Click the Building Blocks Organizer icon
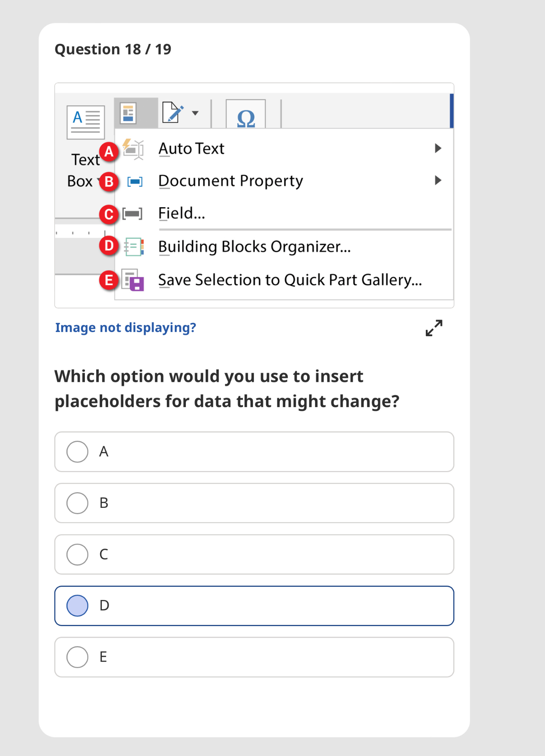This screenshot has width=545, height=756. pos(134,247)
